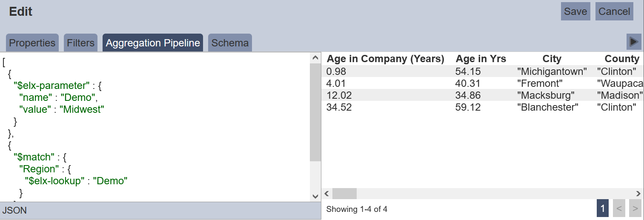
Task: Select the Aggregation Pipeline tab
Action: click(x=153, y=43)
